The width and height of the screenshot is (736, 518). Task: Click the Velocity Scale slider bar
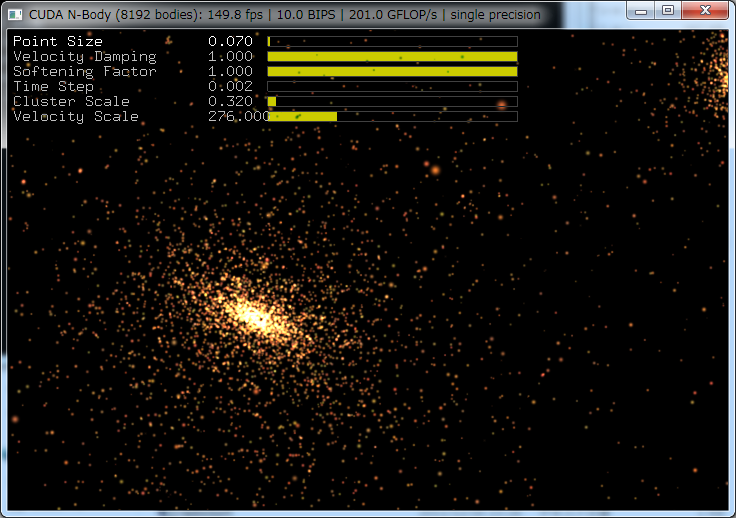(392, 117)
